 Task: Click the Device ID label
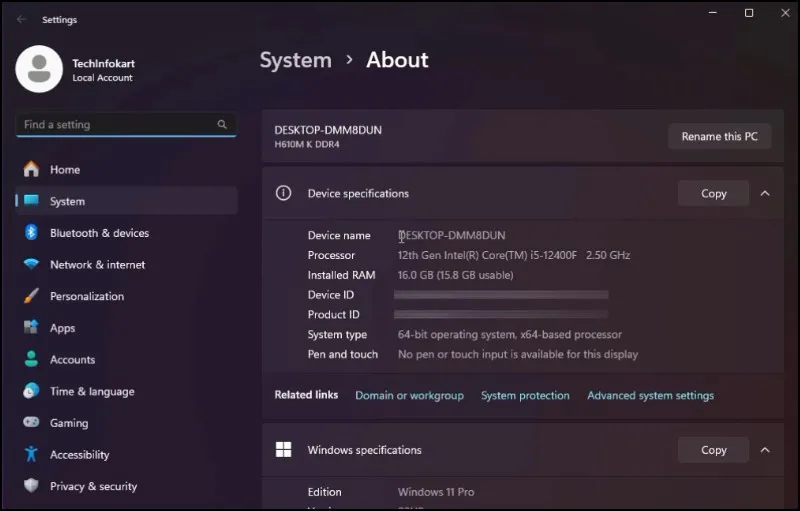pos(331,295)
